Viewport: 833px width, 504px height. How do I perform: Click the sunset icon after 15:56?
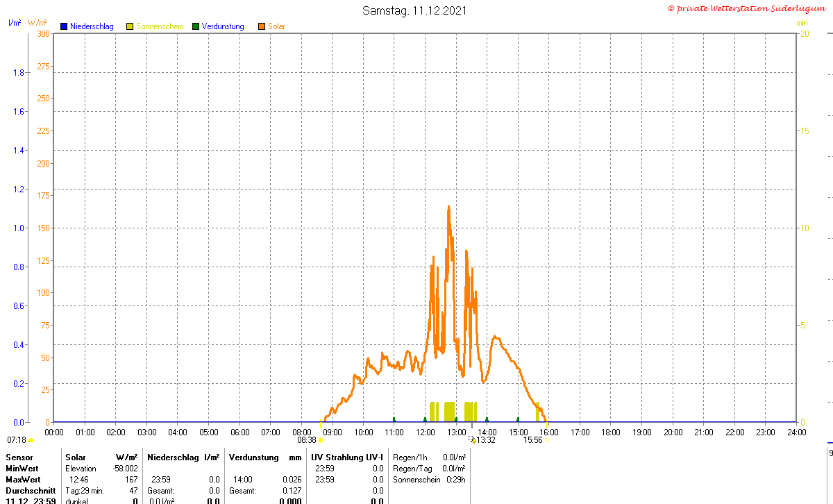coord(547,440)
